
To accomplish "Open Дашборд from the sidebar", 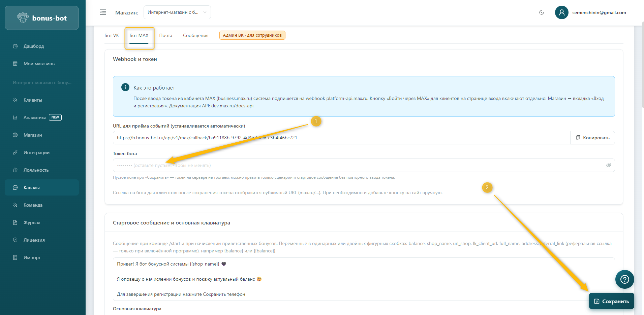I will pos(34,46).
